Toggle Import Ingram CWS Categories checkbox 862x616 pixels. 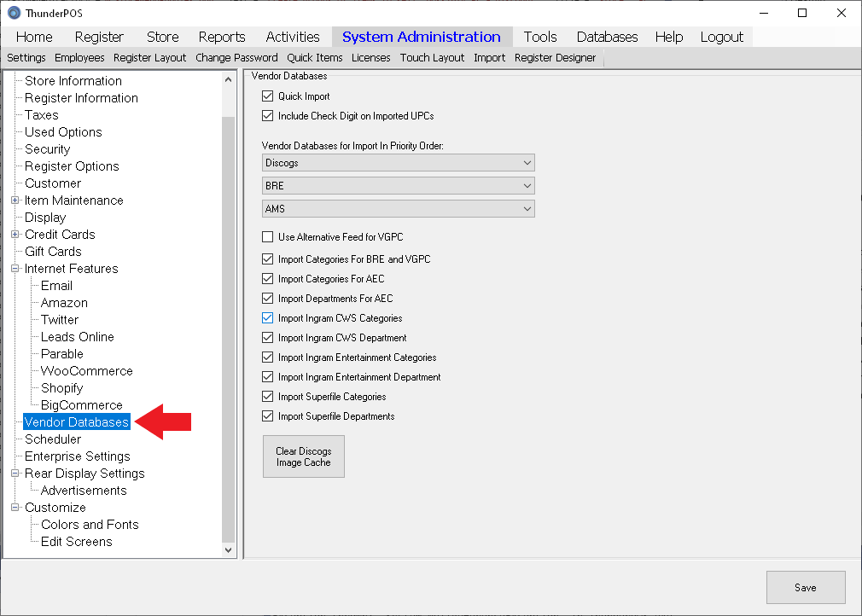point(268,318)
